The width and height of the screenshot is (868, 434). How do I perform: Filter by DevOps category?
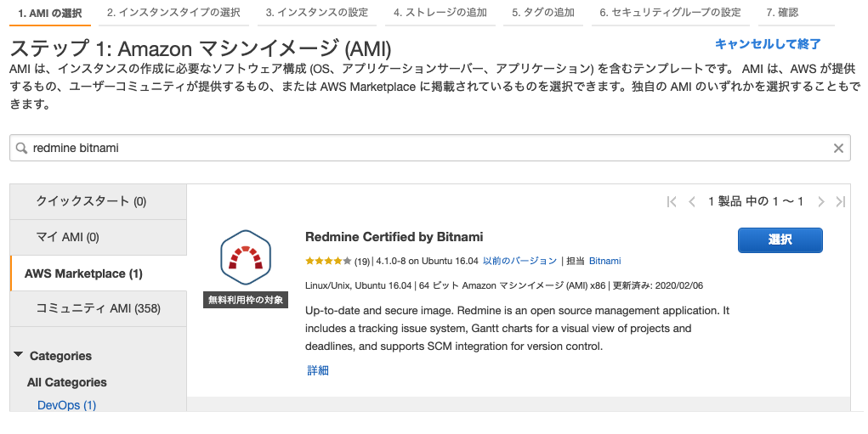66,405
